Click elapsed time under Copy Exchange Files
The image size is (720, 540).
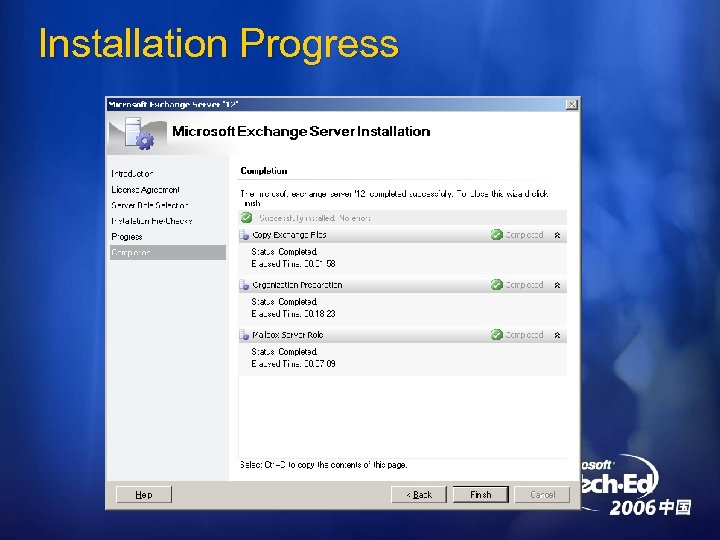[x=293, y=264]
